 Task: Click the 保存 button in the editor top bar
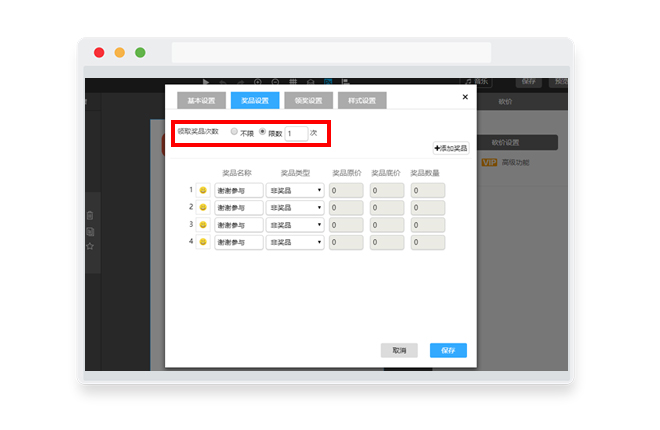tap(529, 82)
